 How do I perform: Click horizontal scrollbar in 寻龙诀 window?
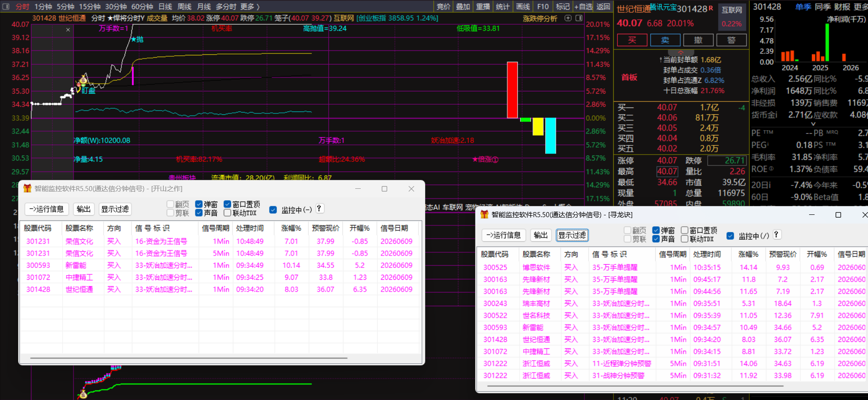point(636,386)
